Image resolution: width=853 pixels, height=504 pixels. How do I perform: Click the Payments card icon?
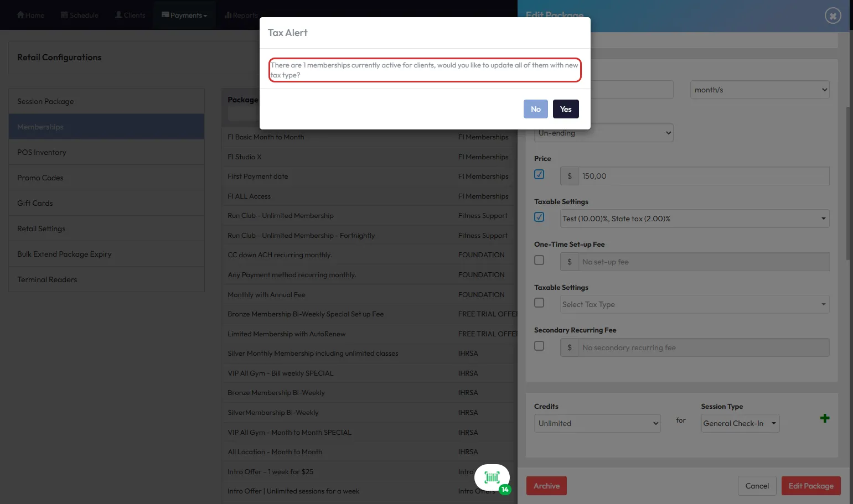point(165,15)
